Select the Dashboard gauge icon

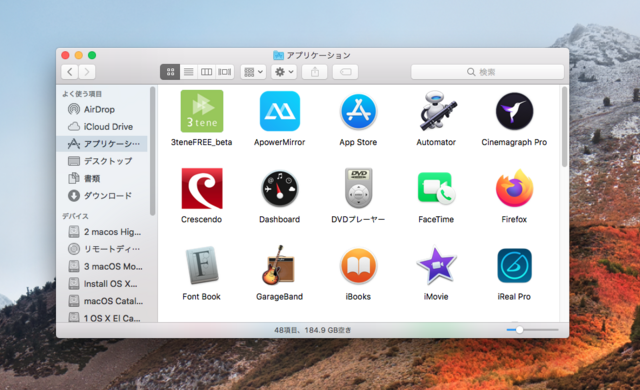(280, 189)
